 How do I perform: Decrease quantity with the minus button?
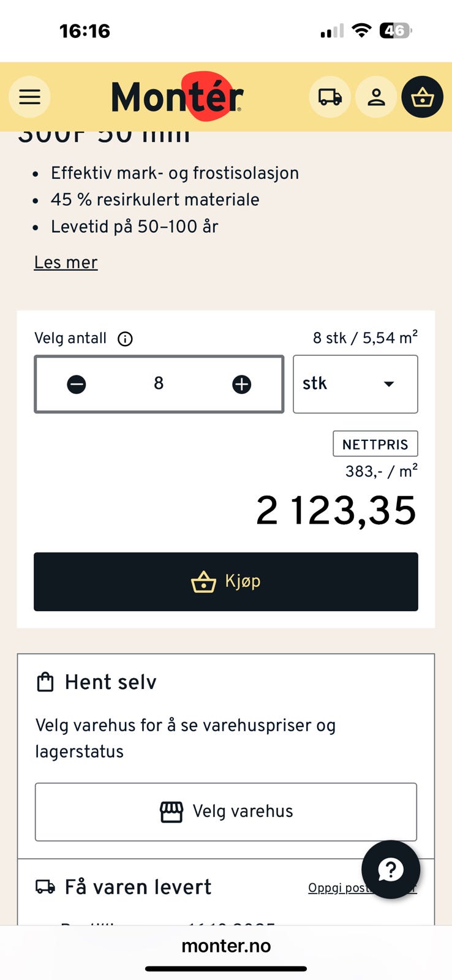pyautogui.click(x=77, y=384)
